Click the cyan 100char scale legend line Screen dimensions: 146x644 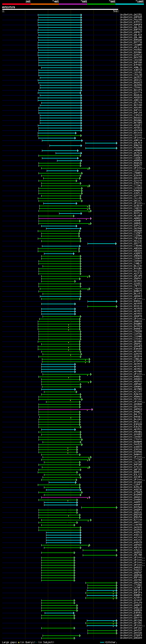[x=102, y=642]
